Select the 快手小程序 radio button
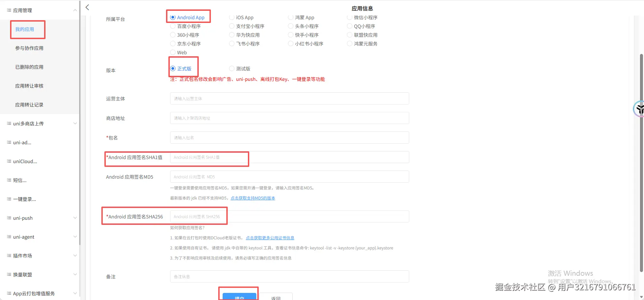 [291, 35]
